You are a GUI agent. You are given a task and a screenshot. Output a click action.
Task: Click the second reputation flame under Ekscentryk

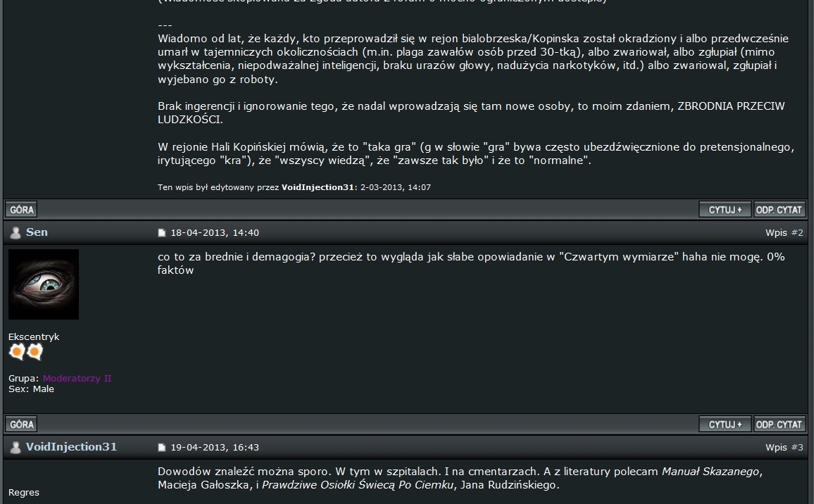click(35, 352)
